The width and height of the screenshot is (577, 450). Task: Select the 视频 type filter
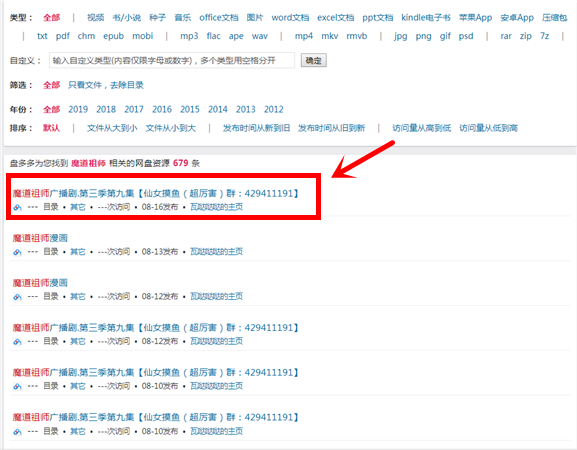[x=96, y=17]
